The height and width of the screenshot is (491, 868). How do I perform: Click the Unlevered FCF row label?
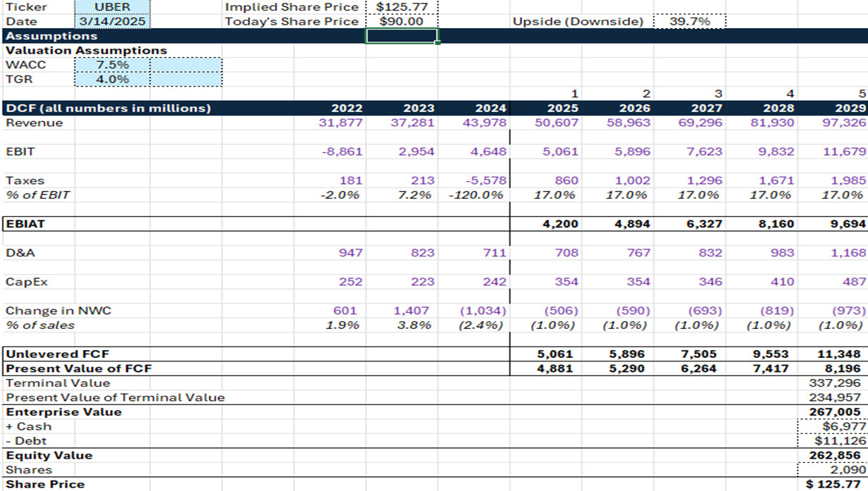click(x=58, y=354)
